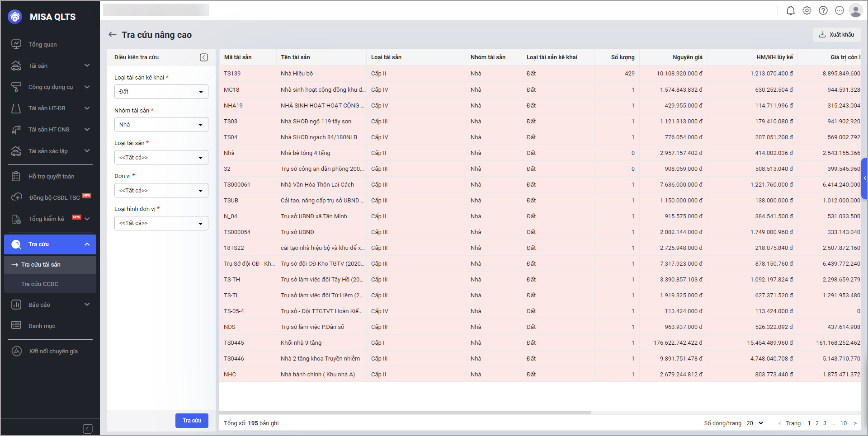Open the Loại tài sản kê khai dropdown
This screenshot has width=868, height=436.
(161, 92)
